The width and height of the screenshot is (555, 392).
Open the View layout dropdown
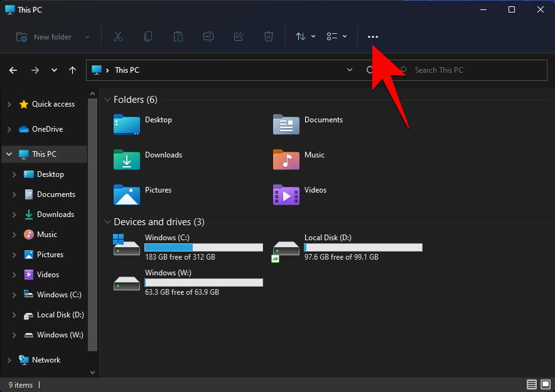337,36
